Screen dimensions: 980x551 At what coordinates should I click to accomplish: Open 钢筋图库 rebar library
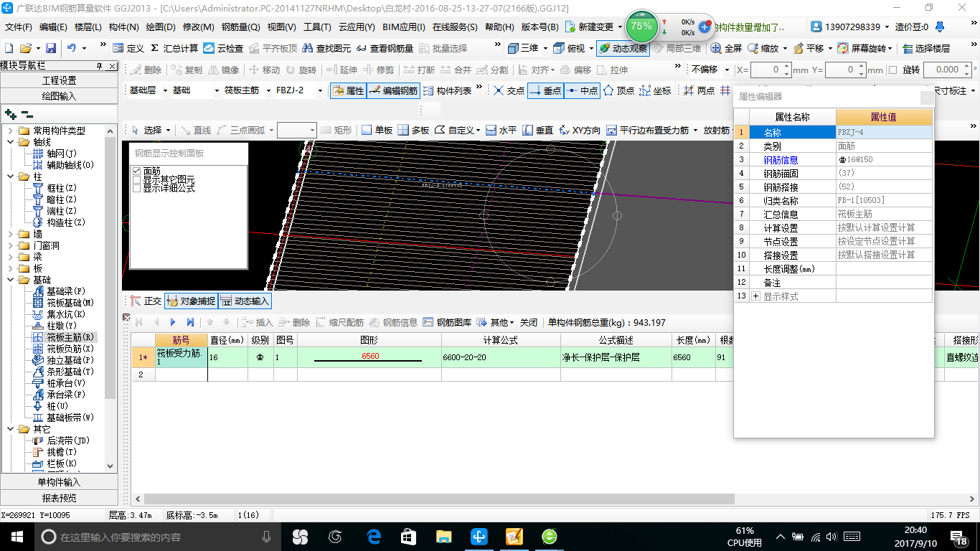pos(448,322)
